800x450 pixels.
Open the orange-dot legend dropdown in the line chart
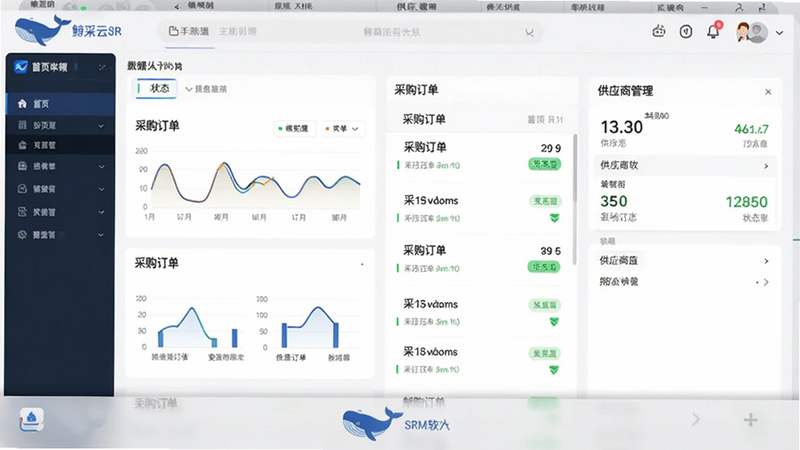tap(343, 129)
